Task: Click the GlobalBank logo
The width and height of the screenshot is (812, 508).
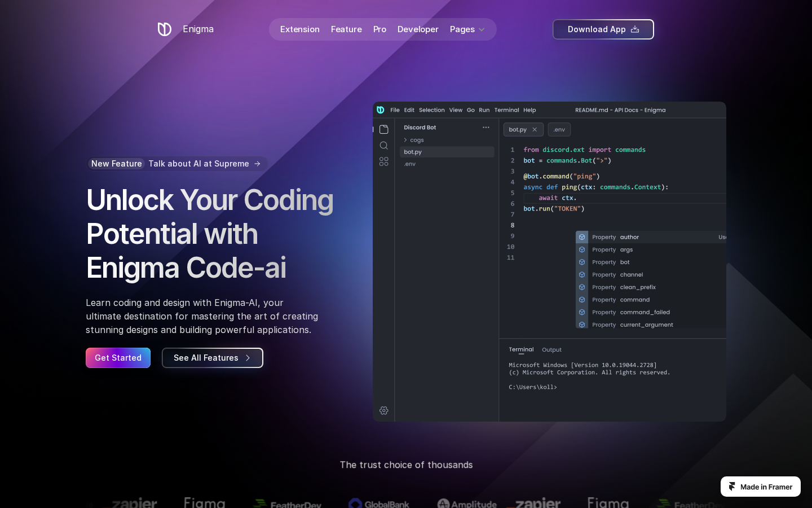Action: [x=378, y=503]
